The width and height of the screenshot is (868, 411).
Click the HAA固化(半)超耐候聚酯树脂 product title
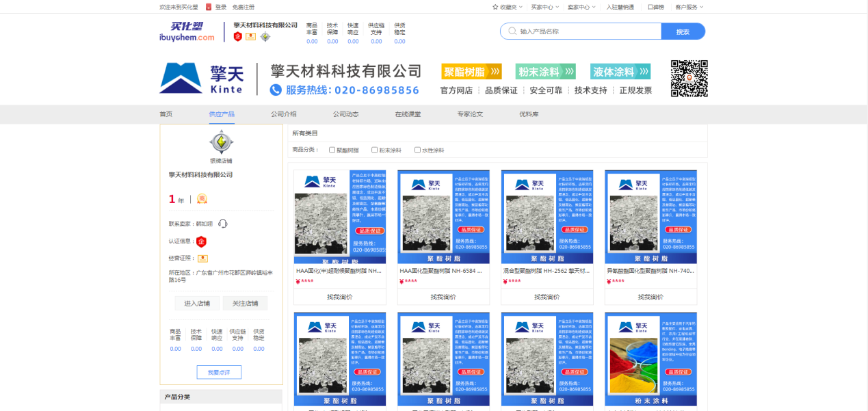coord(339,271)
